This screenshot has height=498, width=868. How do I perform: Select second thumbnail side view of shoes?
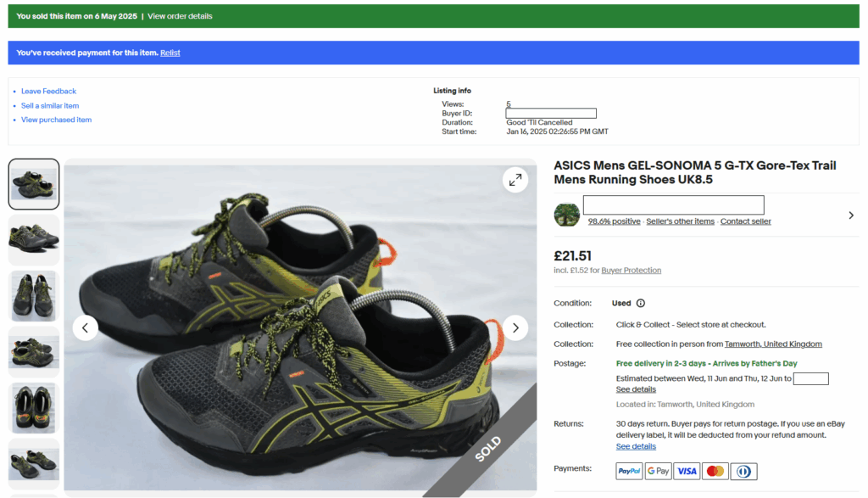click(34, 240)
